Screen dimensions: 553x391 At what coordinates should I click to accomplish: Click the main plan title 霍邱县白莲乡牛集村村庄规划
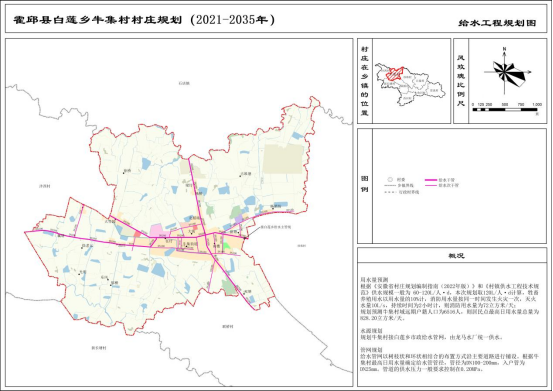click(98, 20)
